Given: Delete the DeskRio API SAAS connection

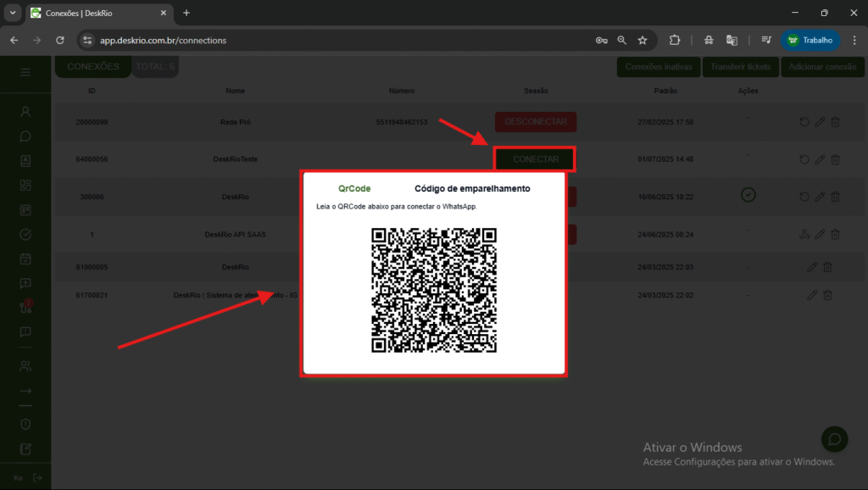Looking at the screenshot, I should 835,234.
